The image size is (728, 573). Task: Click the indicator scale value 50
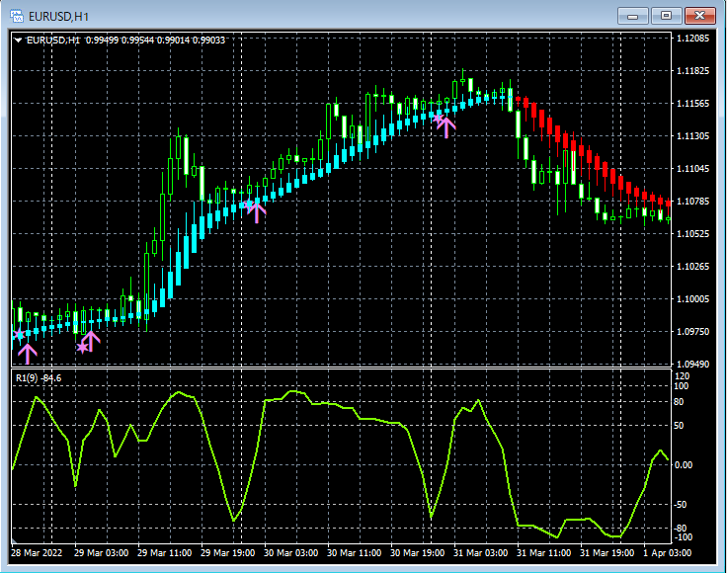(x=679, y=426)
